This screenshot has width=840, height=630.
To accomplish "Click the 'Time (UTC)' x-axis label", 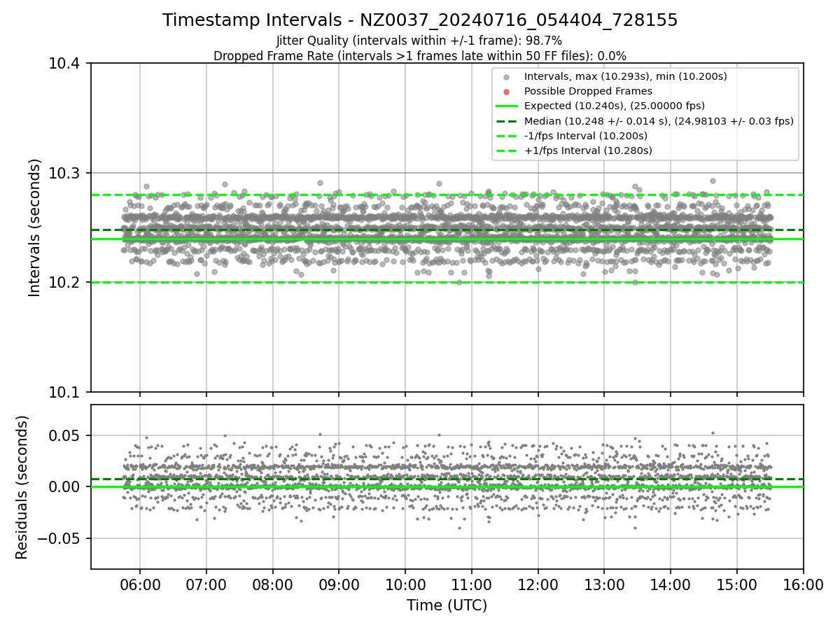I will (447, 605).
